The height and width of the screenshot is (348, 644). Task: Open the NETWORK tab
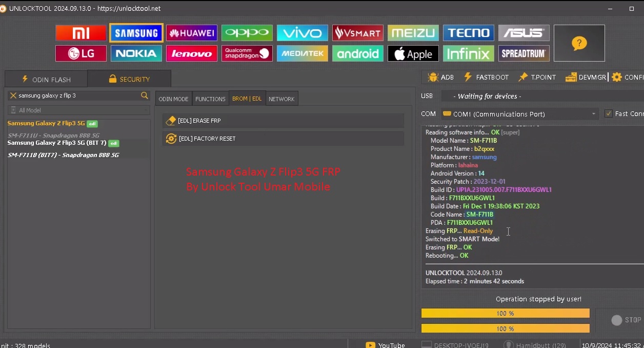coord(281,99)
